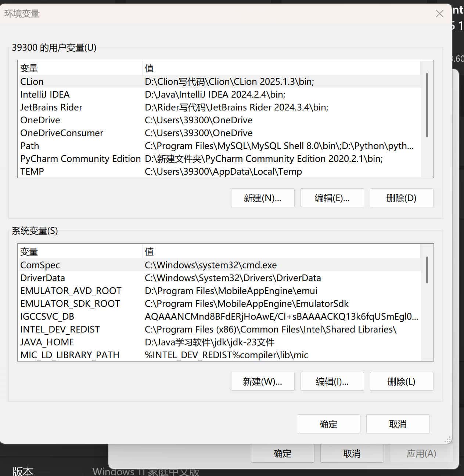Click value C:\Users\39300\AppData\Local\Temp

pos(223,171)
